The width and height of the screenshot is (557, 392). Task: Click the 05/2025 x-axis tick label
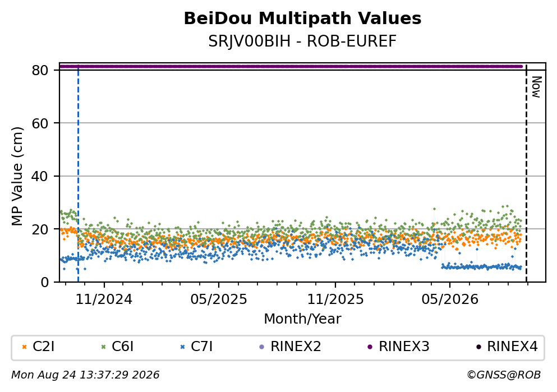218,299
